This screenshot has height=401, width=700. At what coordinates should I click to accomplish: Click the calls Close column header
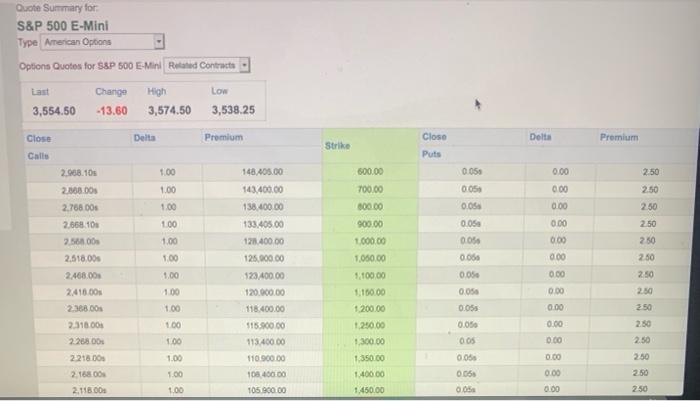click(39, 138)
